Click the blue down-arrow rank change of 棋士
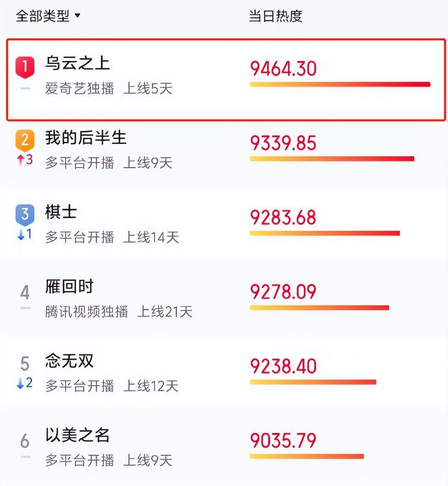This screenshot has width=448, height=486. tap(25, 234)
